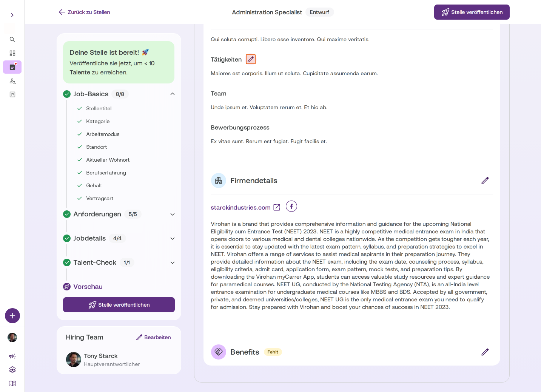Open the dashboard grid icon in the sidebar

(x=12, y=53)
